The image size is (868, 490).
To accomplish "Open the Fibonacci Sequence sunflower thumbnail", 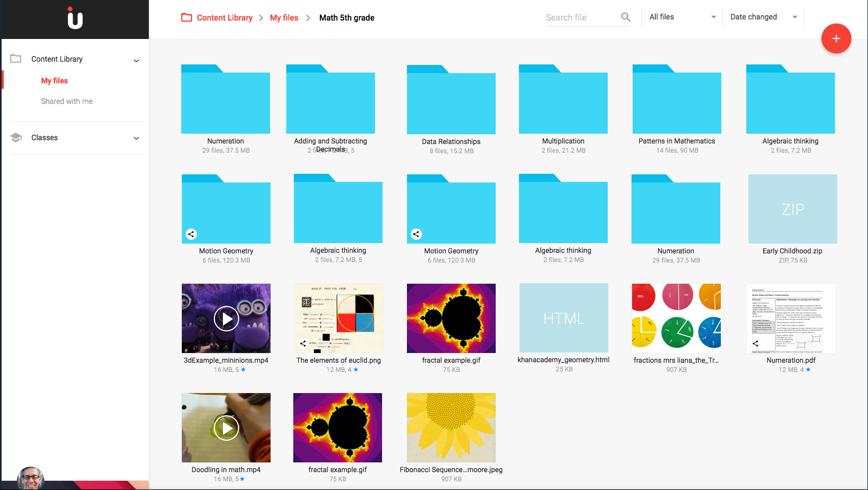I will [x=451, y=428].
